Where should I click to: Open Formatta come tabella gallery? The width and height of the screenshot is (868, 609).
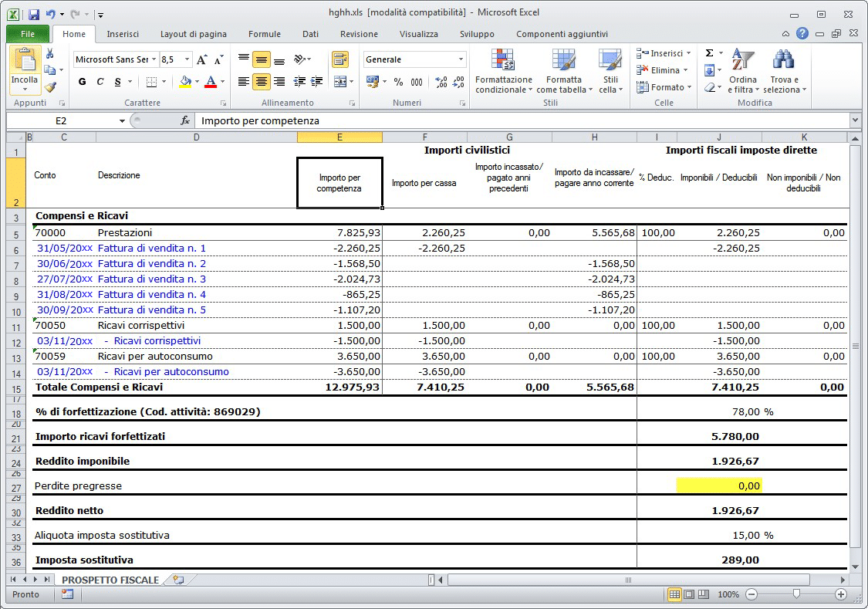point(564,72)
